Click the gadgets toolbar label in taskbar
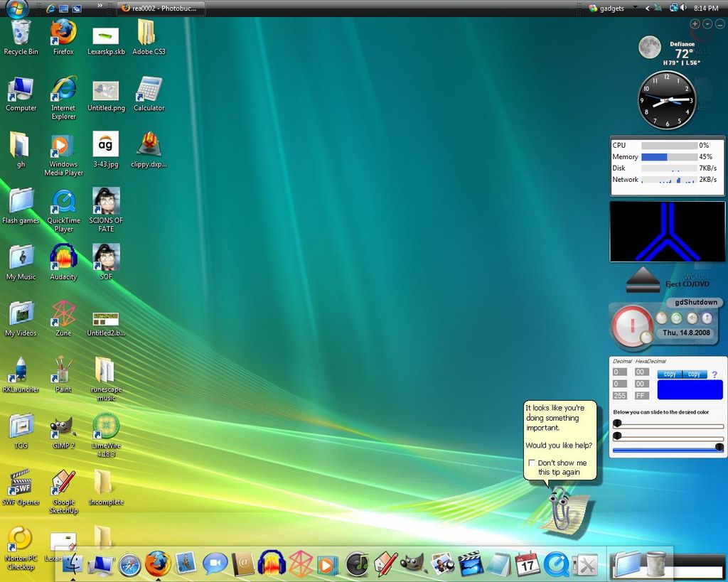The image size is (728, 582). 611,9
